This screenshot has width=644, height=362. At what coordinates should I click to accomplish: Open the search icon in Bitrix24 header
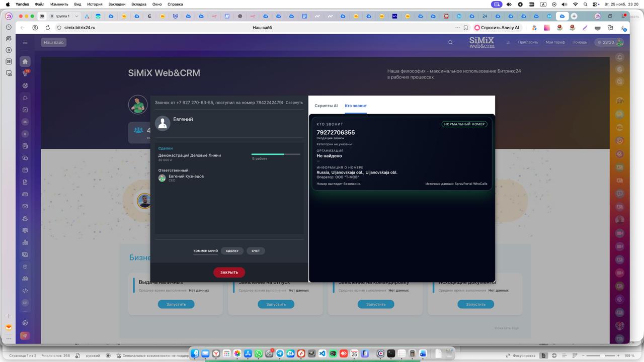coord(450,42)
